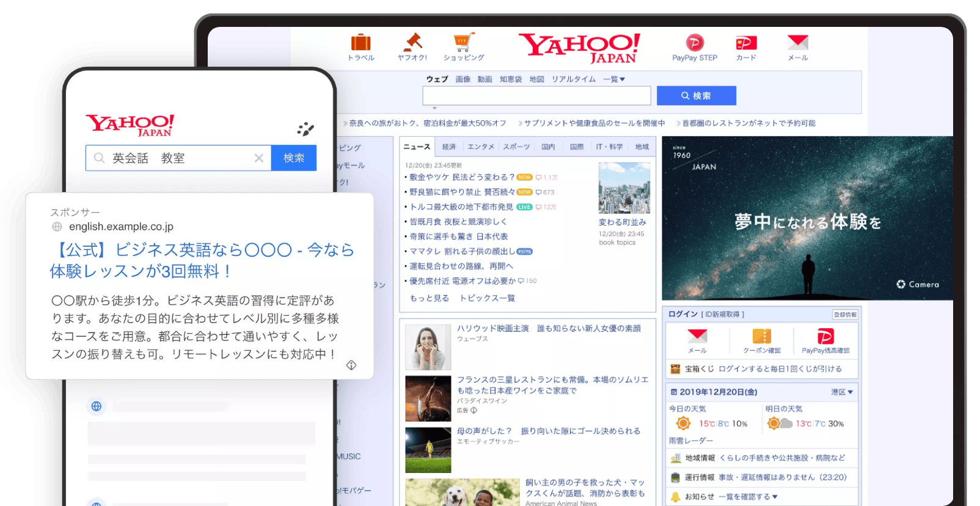Open the Shopping cart icon

tap(464, 43)
